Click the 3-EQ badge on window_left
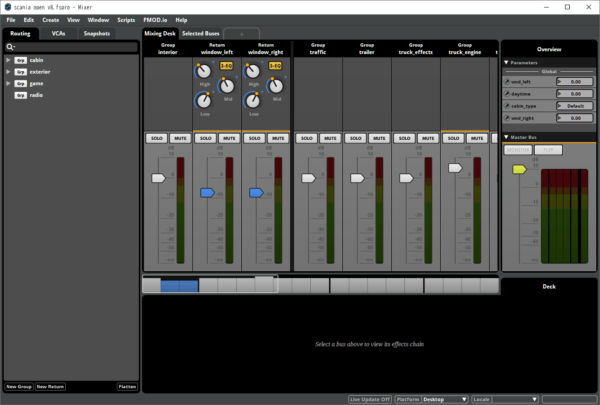Image resolution: width=600 pixels, height=405 pixels. pos(226,66)
